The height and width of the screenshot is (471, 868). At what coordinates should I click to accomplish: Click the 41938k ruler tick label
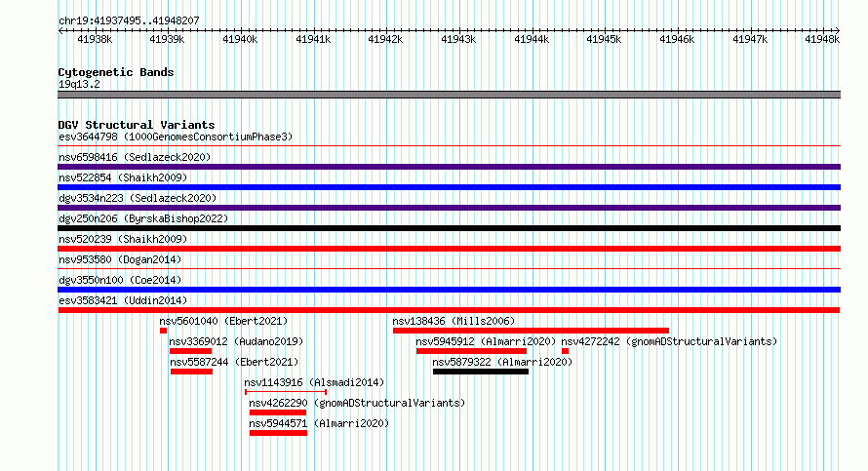tap(95, 39)
